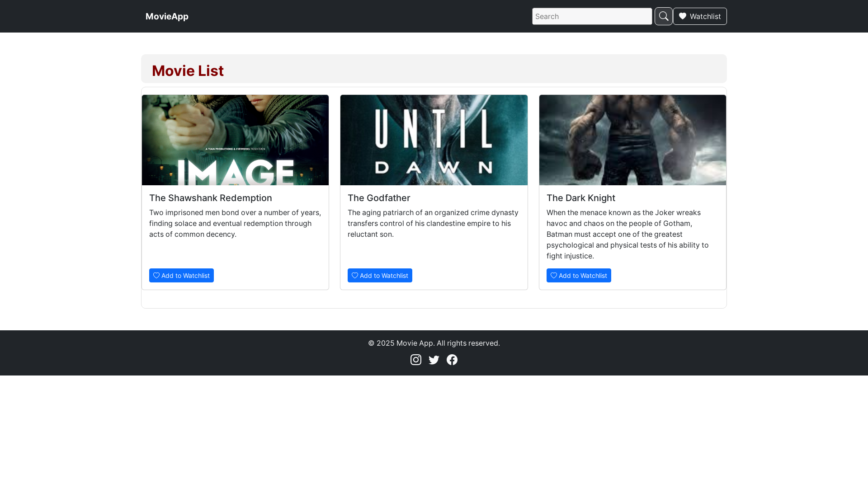Click The Godfather poster image
Image resolution: width=868 pixels, height=488 pixels.
(x=434, y=140)
